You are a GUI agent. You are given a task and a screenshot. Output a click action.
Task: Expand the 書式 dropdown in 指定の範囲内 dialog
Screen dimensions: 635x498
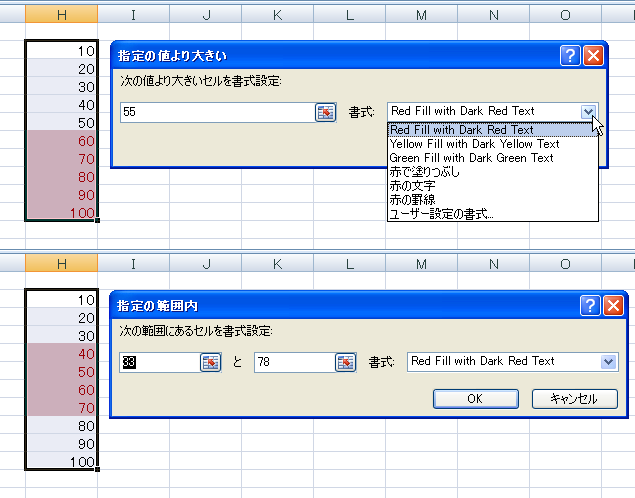click(609, 361)
